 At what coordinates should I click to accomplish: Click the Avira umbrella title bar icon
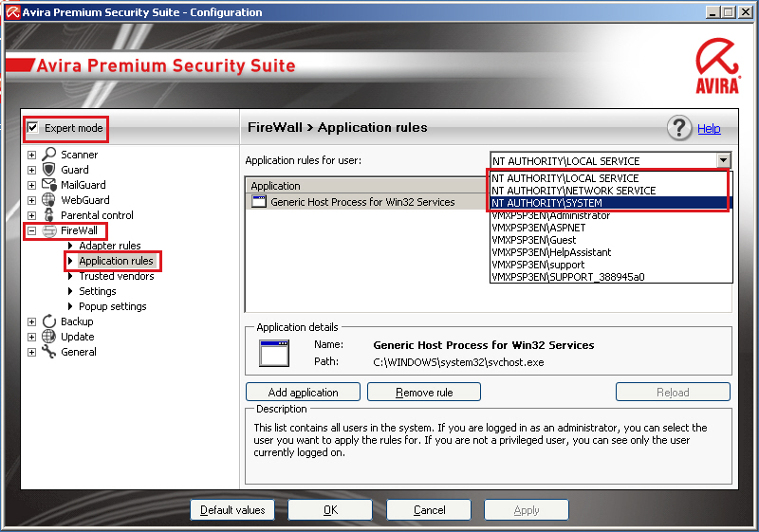(x=13, y=12)
